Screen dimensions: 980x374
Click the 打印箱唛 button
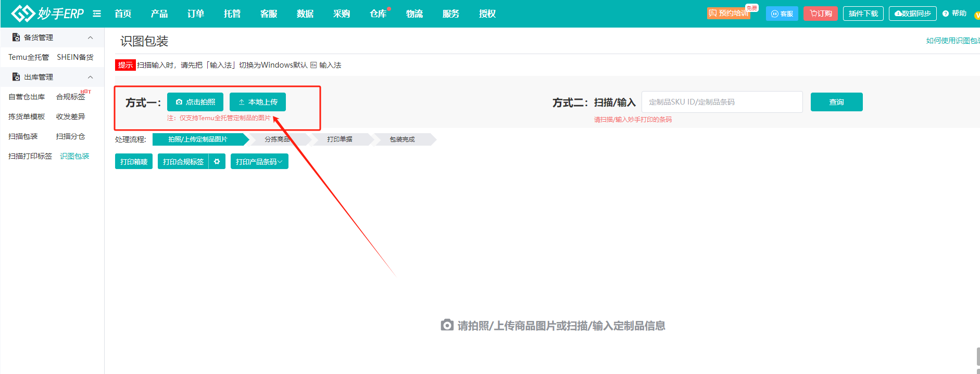(x=134, y=162)
